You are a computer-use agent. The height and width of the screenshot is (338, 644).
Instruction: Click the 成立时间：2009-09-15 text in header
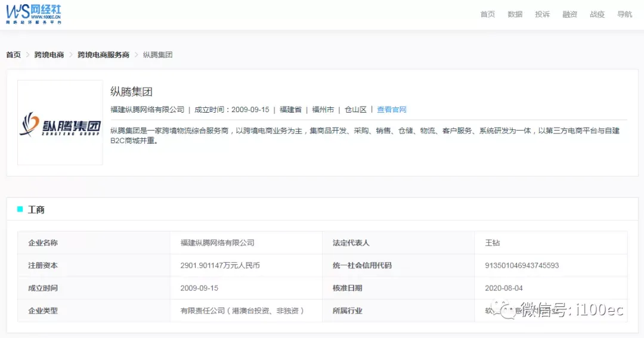tap(231, 110)
